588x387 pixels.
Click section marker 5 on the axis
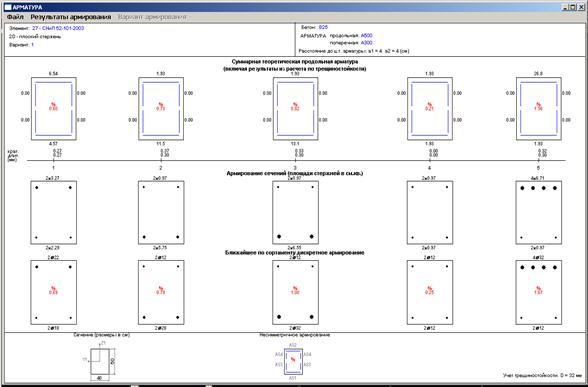pyautogui.click(x=538, y=168)
